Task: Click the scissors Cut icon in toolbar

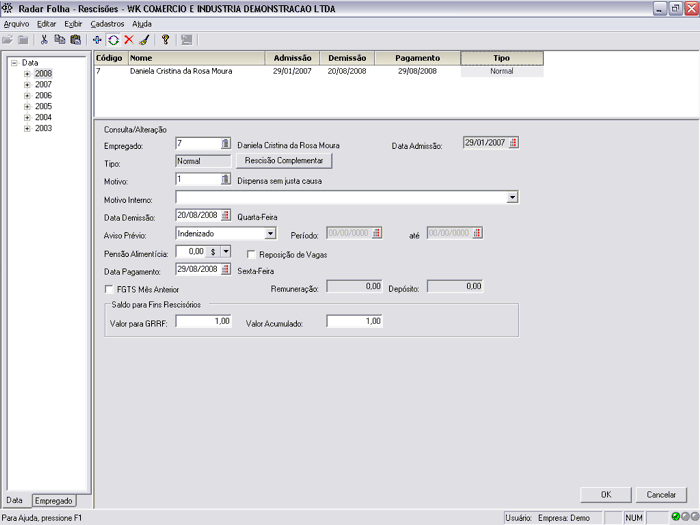Action: tap(44, 40)
